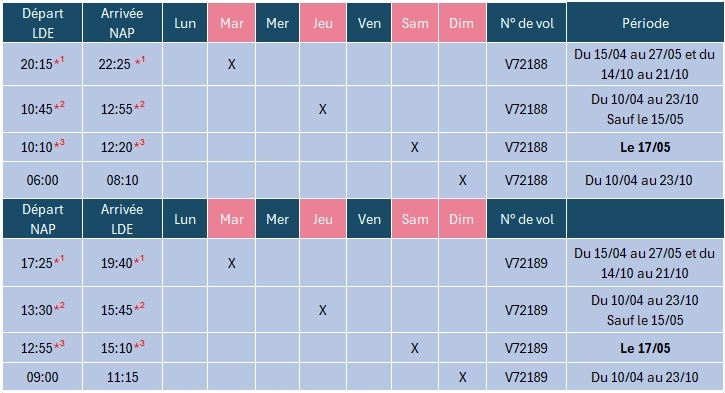The width and height of the screenshot is (725, 393).
Task: Select the bold Le 17/05 cell for V72188
Action: (645, 147)
